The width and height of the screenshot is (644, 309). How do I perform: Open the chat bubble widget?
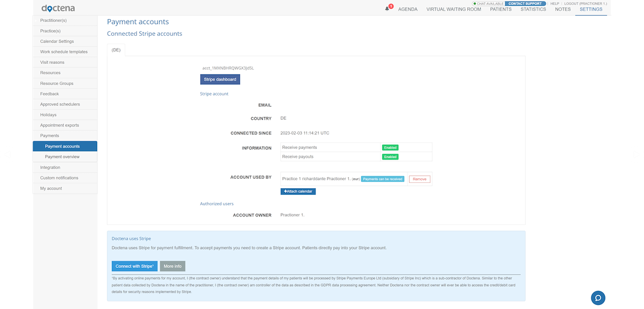598,298
